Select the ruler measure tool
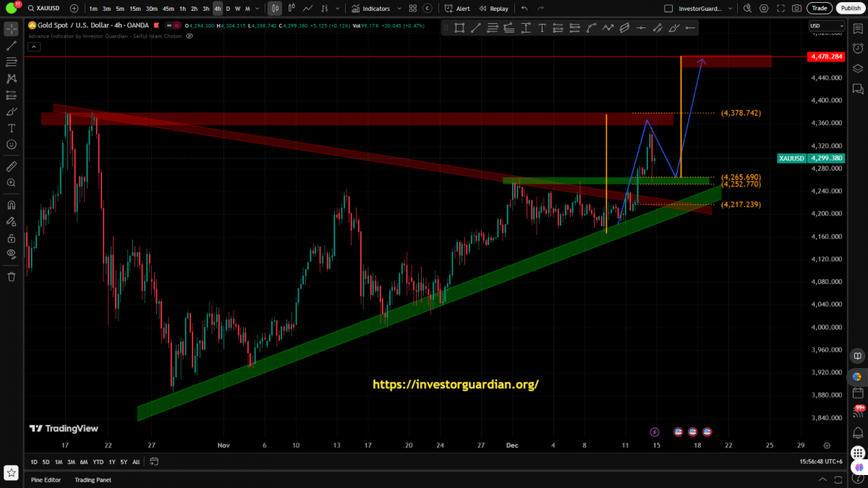The height and width of the screenshot is (488, 868). coord(11,166)
